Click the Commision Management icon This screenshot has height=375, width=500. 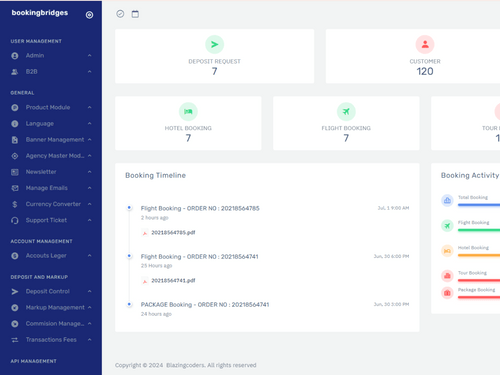tap(15, 323)
